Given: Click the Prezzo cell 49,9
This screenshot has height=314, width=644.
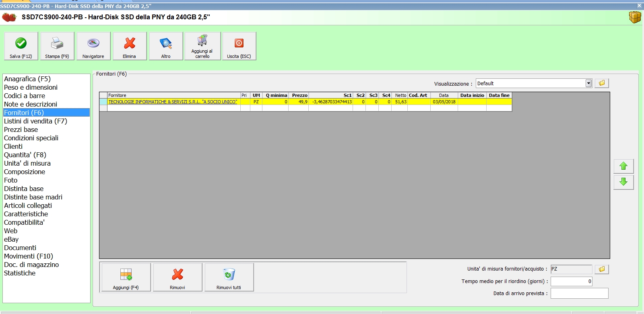Looking at the screenshot, I should click(x=298, y=102).
